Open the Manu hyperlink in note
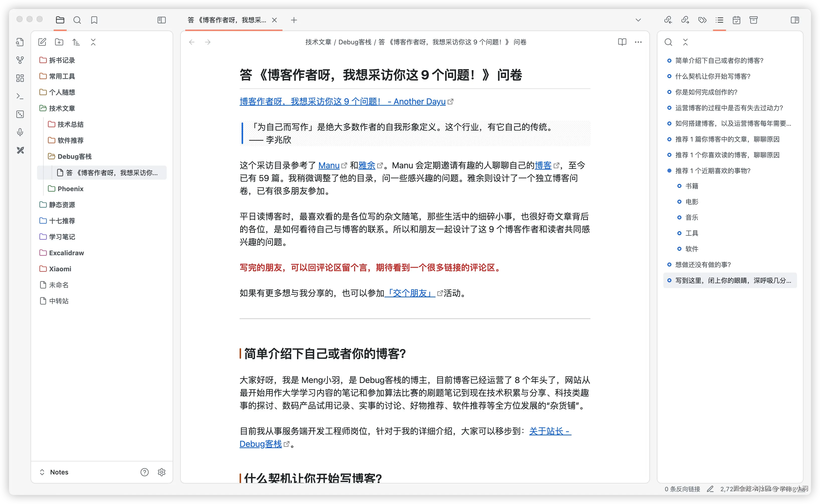Viewport: 820px width, 504px height. [x=329, y=165]
